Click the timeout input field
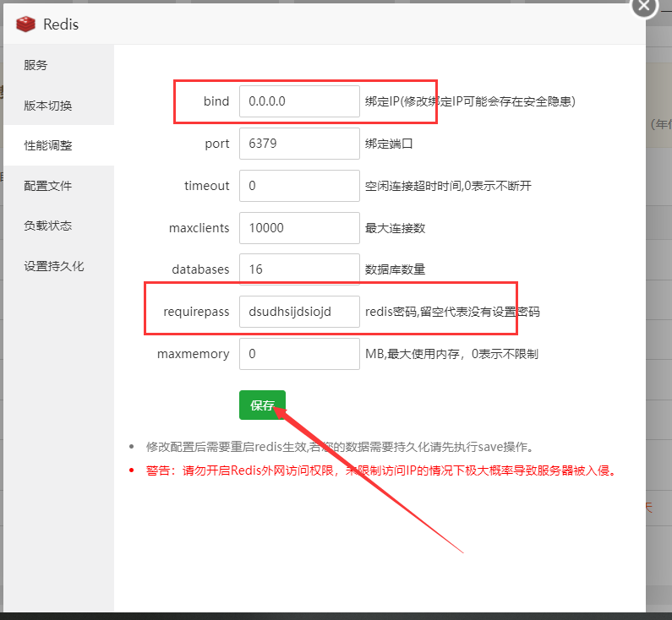 pyautogui.click(x=299, y=185)
